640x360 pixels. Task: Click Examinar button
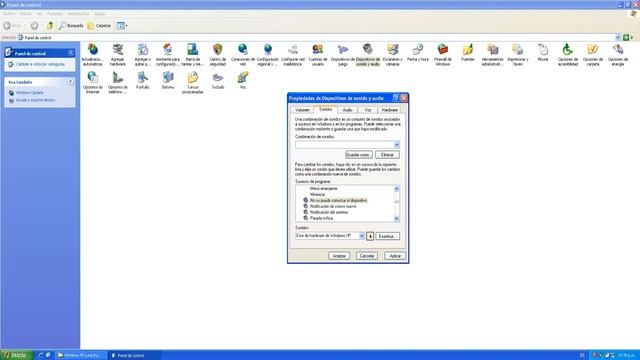click(387, 236)
